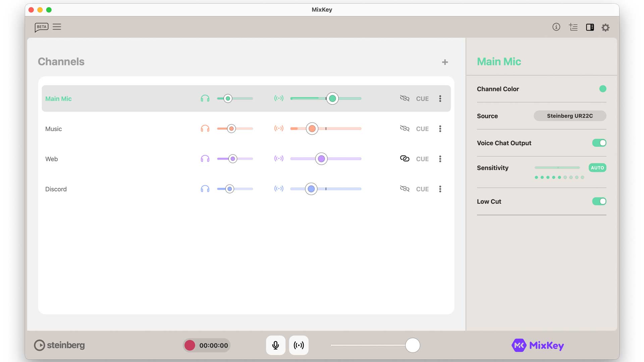Click the info circle icon

(556, 27)
